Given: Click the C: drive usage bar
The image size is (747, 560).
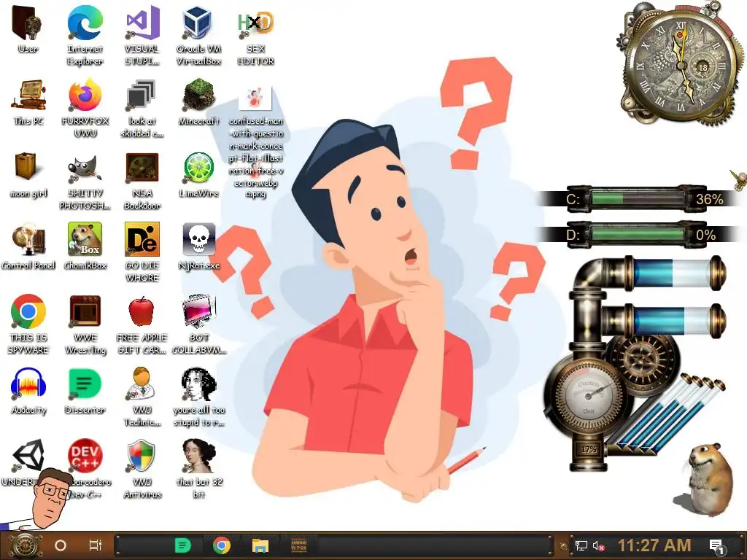Looking at the screenshot, I should click(638, 198).
